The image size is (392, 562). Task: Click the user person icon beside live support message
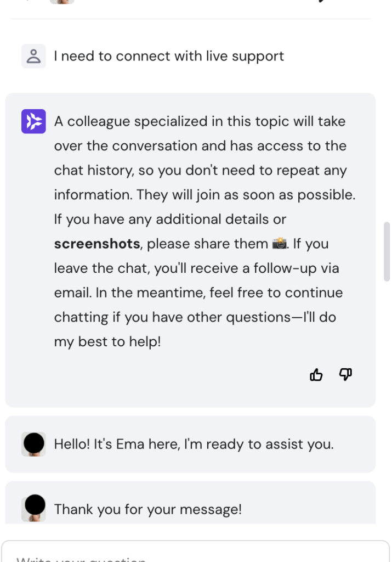pos(33,56)
